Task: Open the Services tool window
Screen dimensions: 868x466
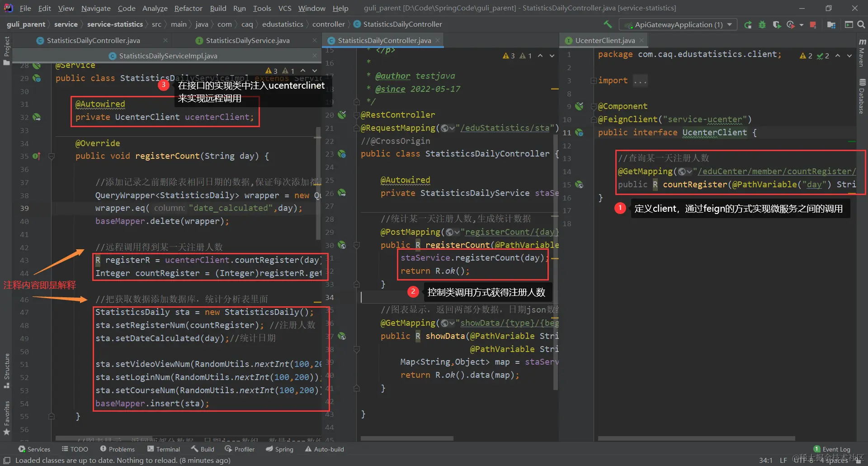Action: [x=34, y=449]
